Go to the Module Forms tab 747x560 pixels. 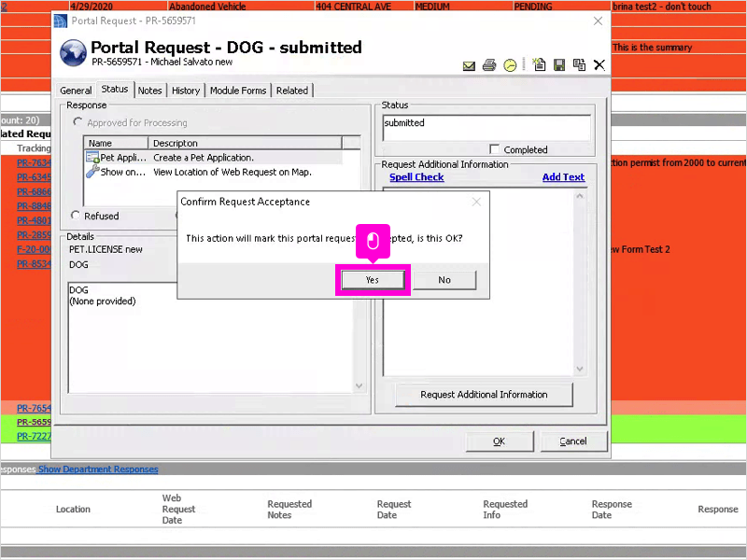pos(238,90)
